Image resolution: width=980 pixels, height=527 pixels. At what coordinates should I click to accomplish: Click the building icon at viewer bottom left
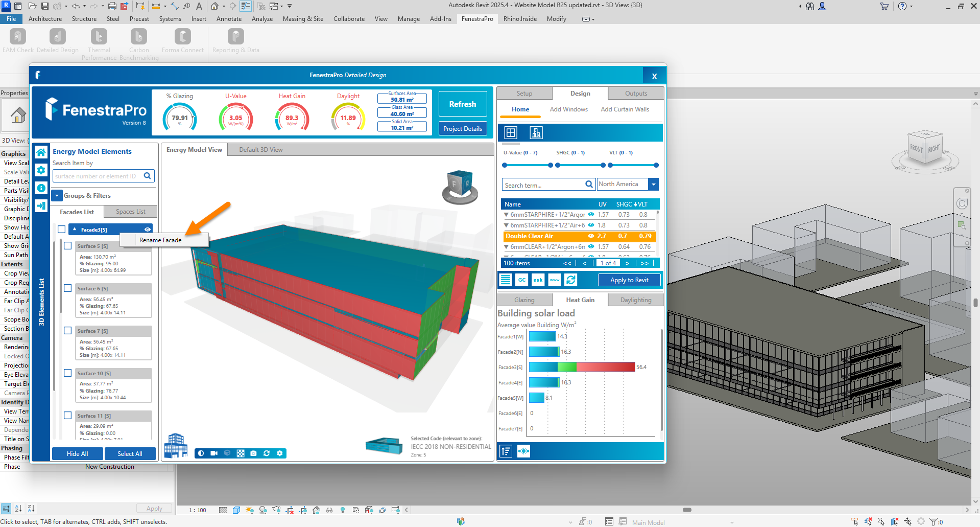pos(176,445)
